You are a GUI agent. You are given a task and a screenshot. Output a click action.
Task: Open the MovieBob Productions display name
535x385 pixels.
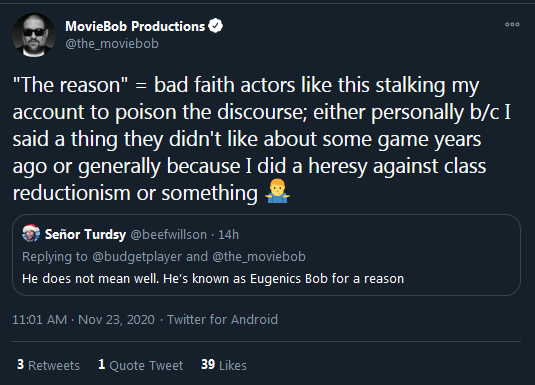[x=135, y=26]
